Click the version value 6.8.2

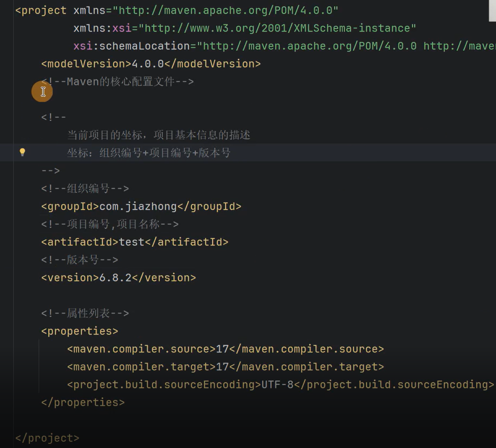(x=115, y=277)
